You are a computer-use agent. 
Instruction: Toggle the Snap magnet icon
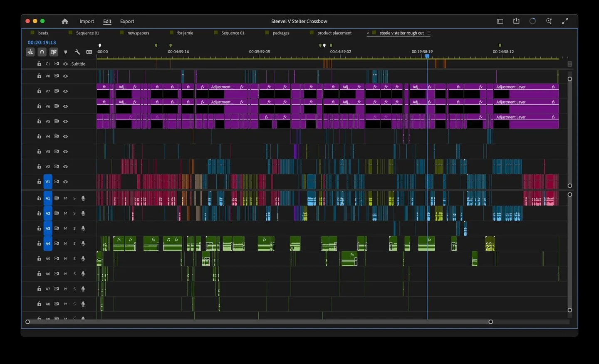point(42,52)
